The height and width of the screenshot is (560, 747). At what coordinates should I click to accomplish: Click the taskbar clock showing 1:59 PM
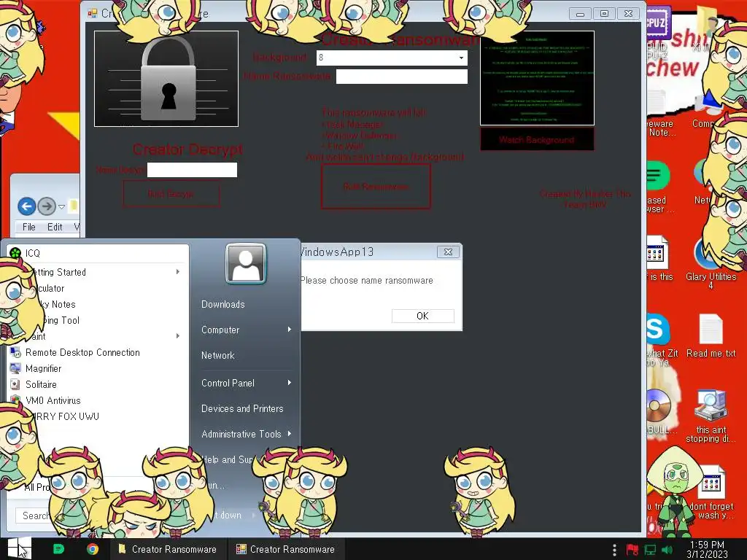click(x=707, y=549)
